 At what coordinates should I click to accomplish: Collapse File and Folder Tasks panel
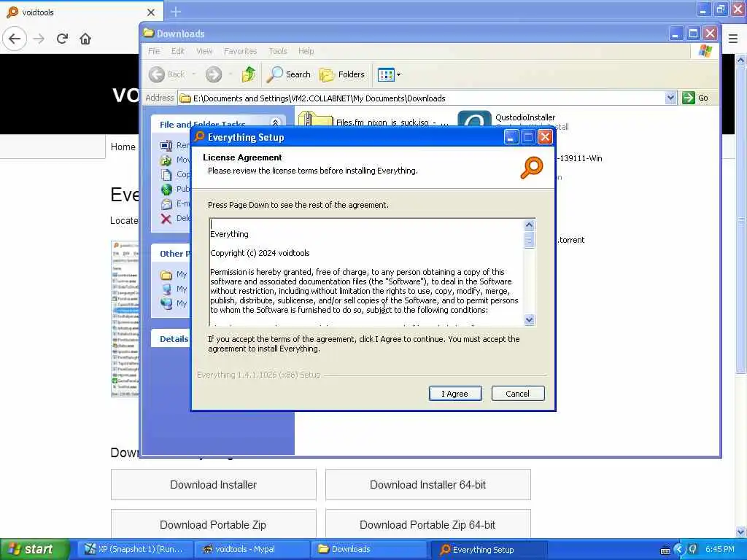[x=275, y=122]
